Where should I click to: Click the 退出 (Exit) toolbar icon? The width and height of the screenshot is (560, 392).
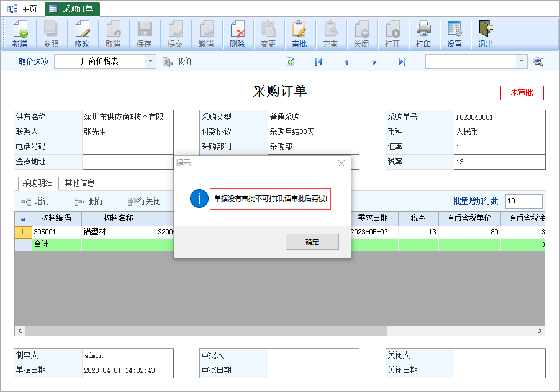coord(485,34)
